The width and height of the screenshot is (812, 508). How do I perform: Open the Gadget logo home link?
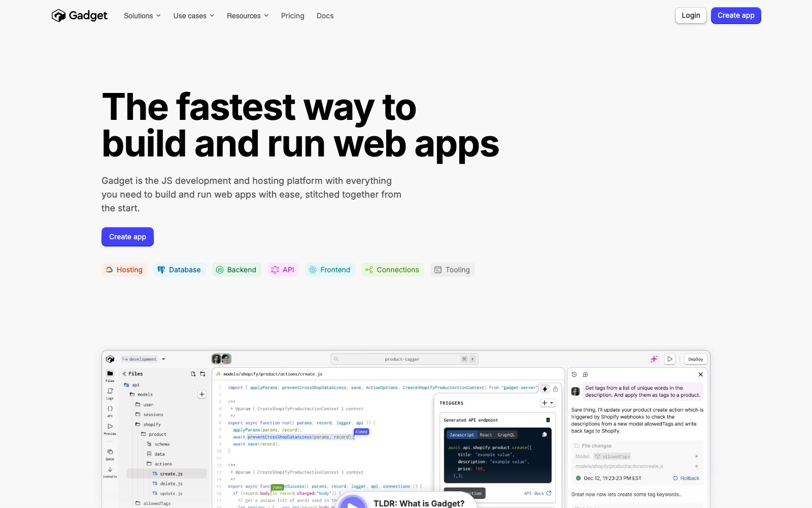pos(79,16)
